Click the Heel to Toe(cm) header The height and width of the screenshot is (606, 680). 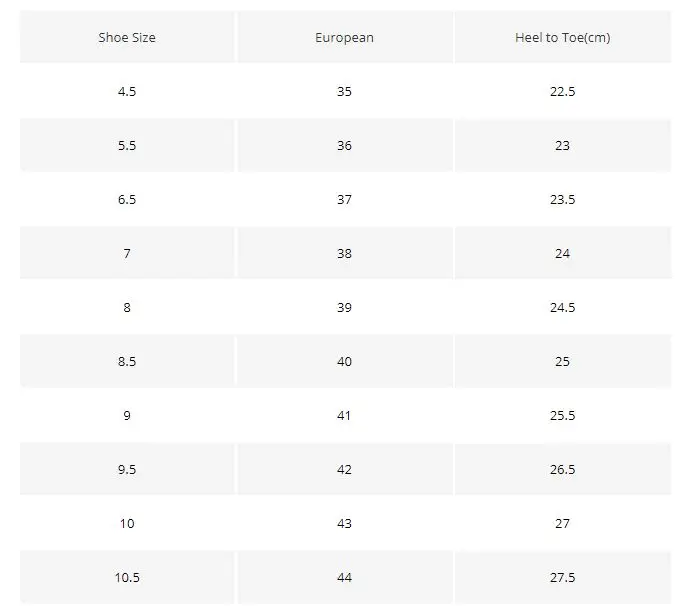click(562, 37)
